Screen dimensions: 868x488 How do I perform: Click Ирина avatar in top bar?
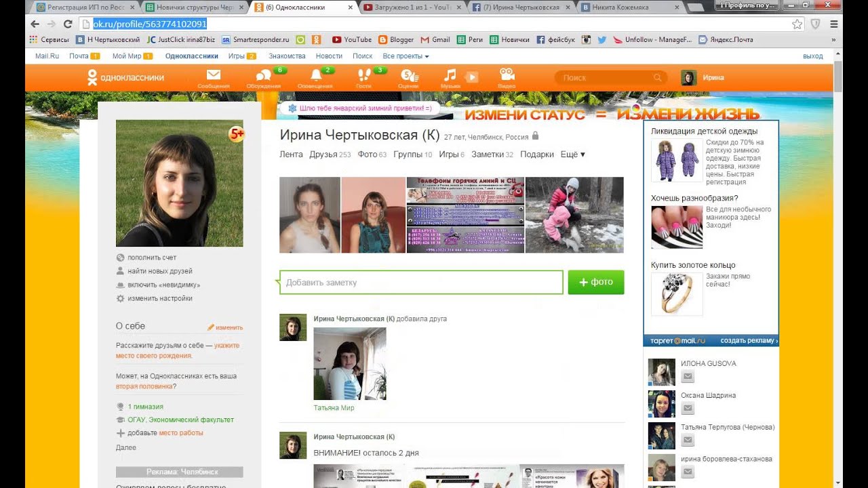[689, 78]
